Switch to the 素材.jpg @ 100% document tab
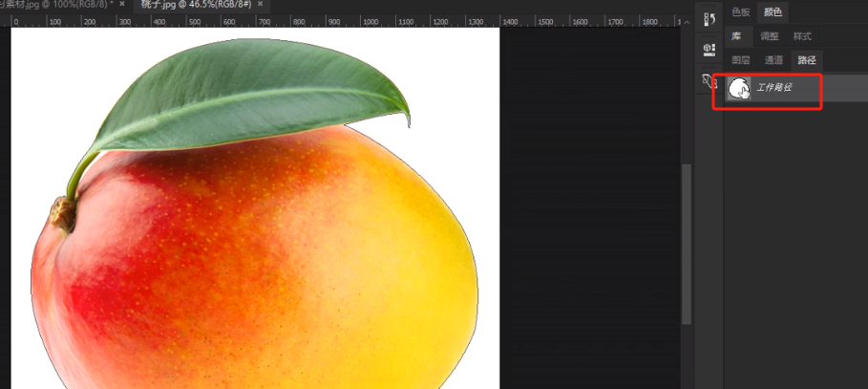Viewport: 868px width, 389px height. click(56, 5)
